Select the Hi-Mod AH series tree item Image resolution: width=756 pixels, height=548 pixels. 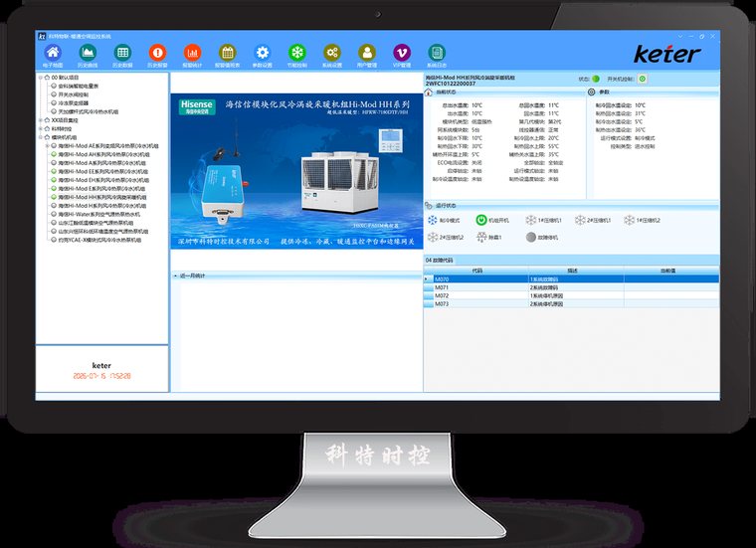(100, 155)
